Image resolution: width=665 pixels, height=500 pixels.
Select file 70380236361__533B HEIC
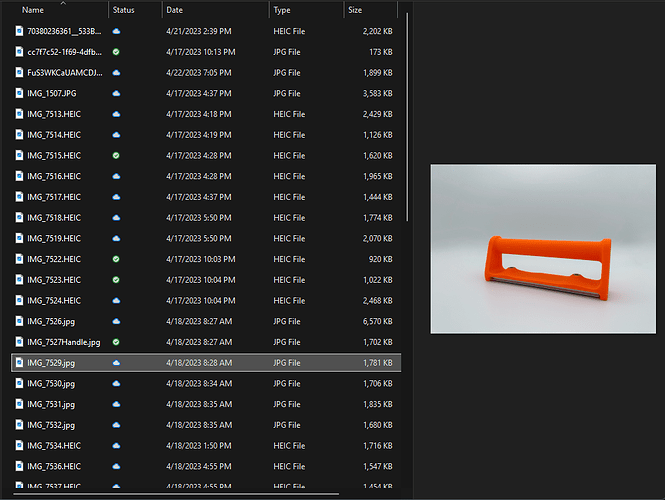pyautogui.click(x=206, y=31)
